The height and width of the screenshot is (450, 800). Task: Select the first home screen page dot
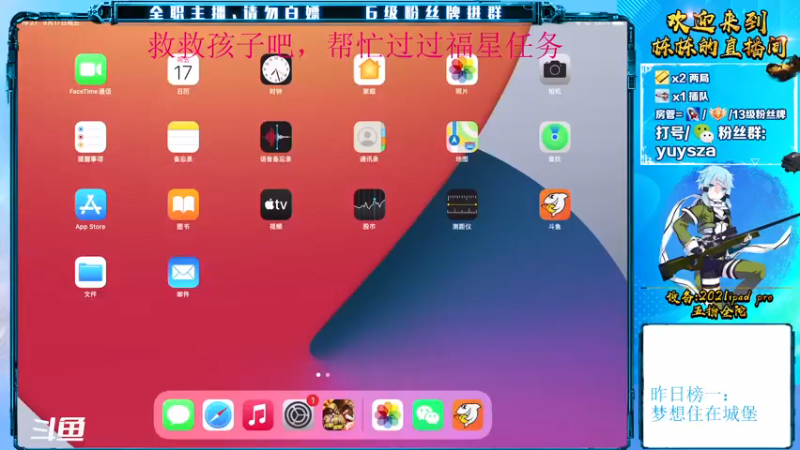(318, 375)
